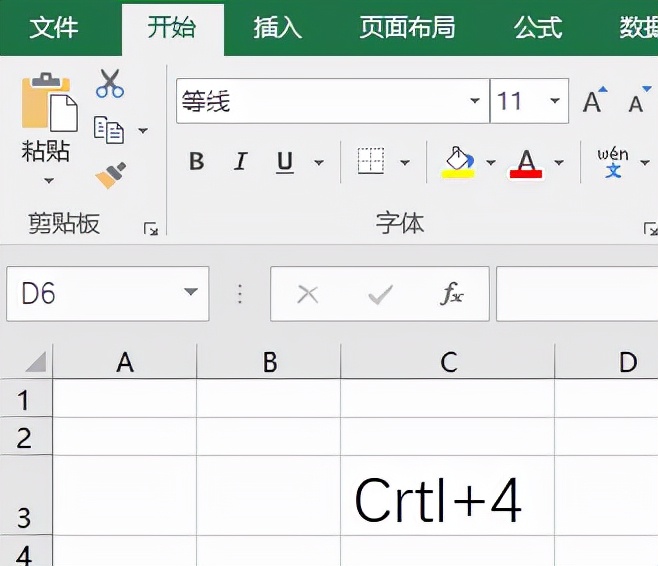Image resolution: width=658 pixels, height=566 pixels.
Task: Select row 1 header
Action: [26, 398]
